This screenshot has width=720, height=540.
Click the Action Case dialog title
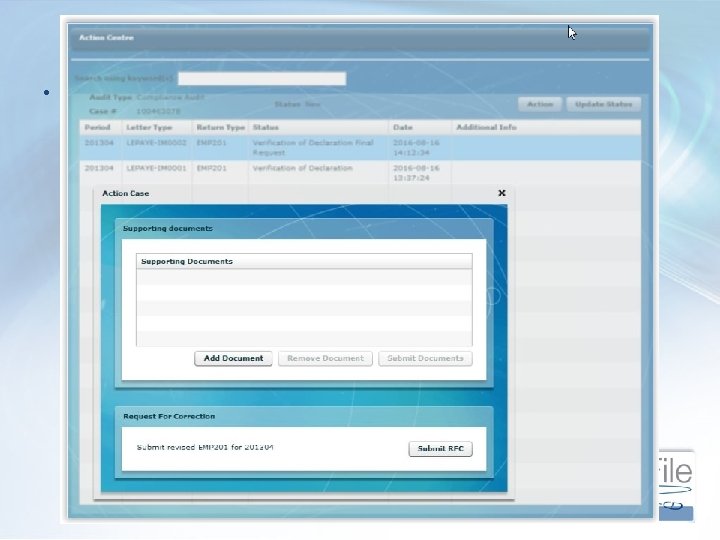click(x=125, y=193)
